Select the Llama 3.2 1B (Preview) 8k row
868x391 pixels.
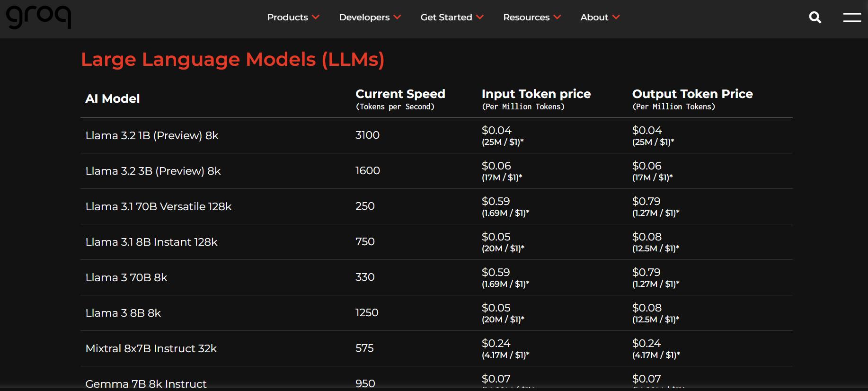[152, 135]
